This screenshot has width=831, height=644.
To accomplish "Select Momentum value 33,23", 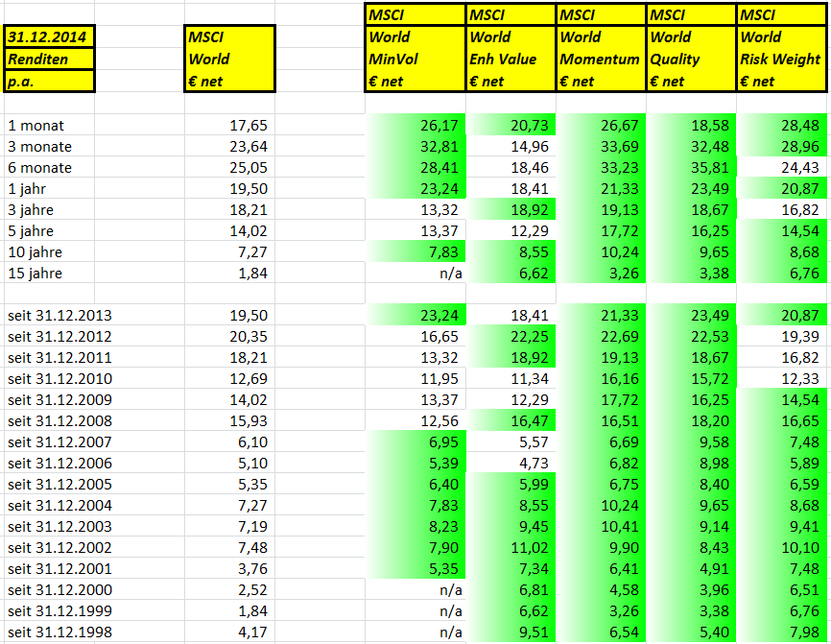I will 620,168.
